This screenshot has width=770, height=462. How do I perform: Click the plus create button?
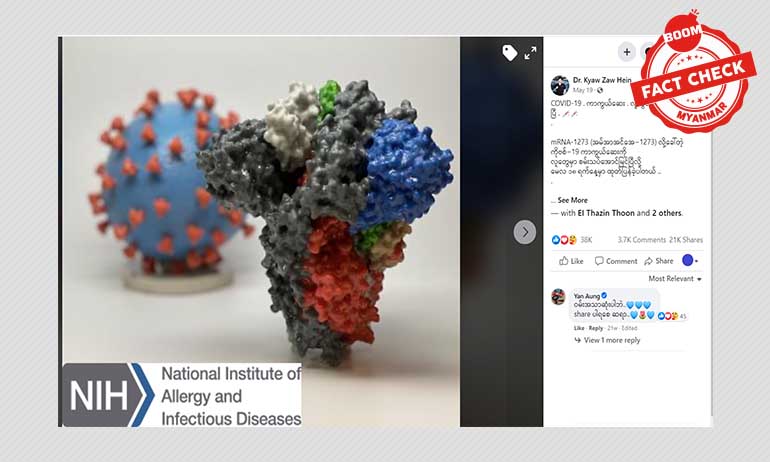[x=627, y=52]
